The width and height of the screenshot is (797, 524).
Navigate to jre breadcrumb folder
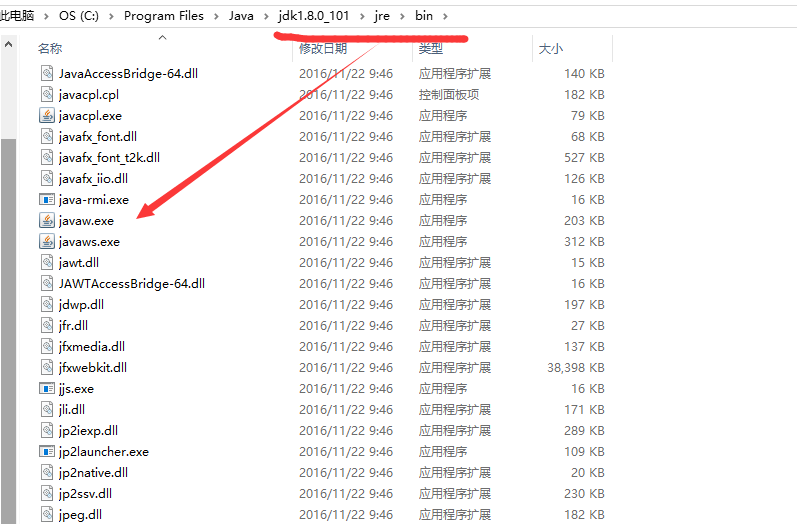(x=382, y=16)
